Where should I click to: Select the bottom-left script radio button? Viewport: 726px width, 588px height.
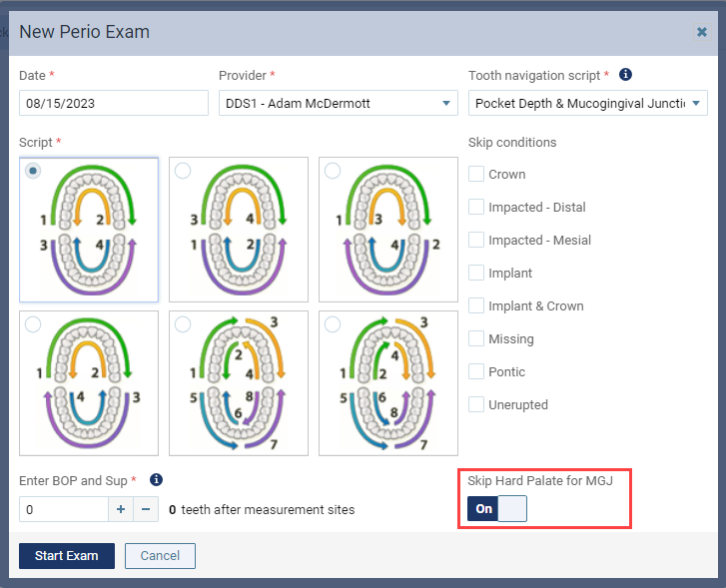(33, 324)
